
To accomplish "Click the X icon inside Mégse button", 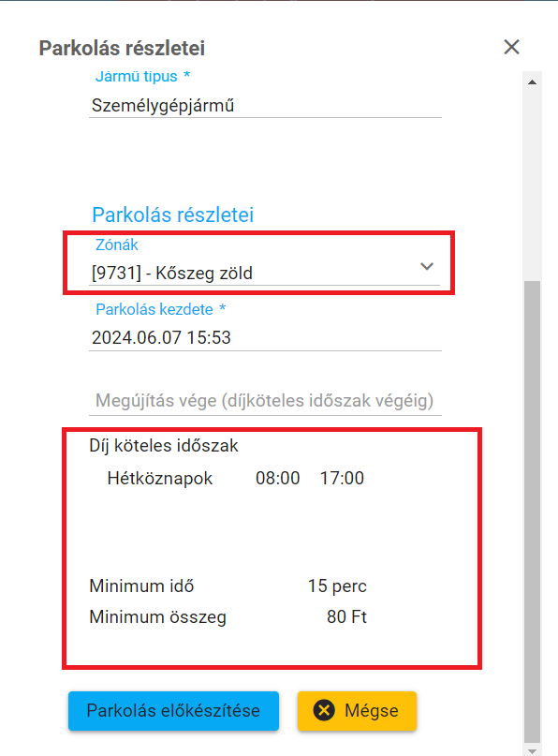I will pos(324,710).
